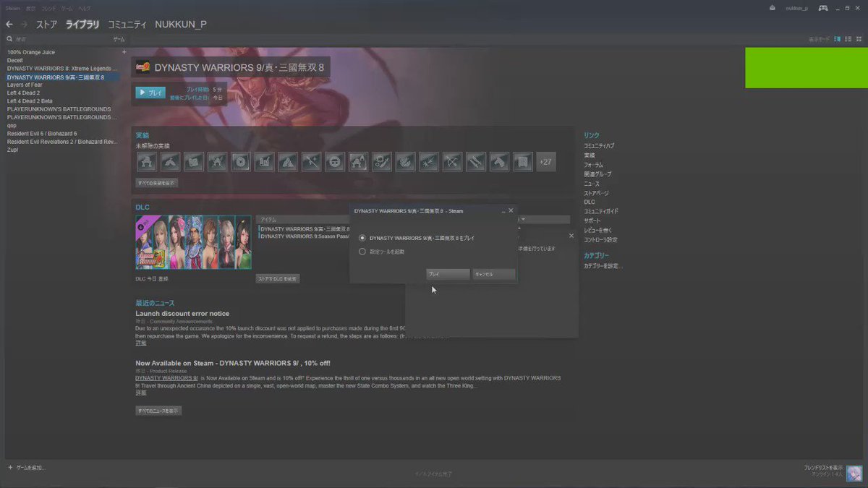Screen dimensions: 868x488
Task: Click the カテゴリーを設定 link
Action: click(603, 266)
